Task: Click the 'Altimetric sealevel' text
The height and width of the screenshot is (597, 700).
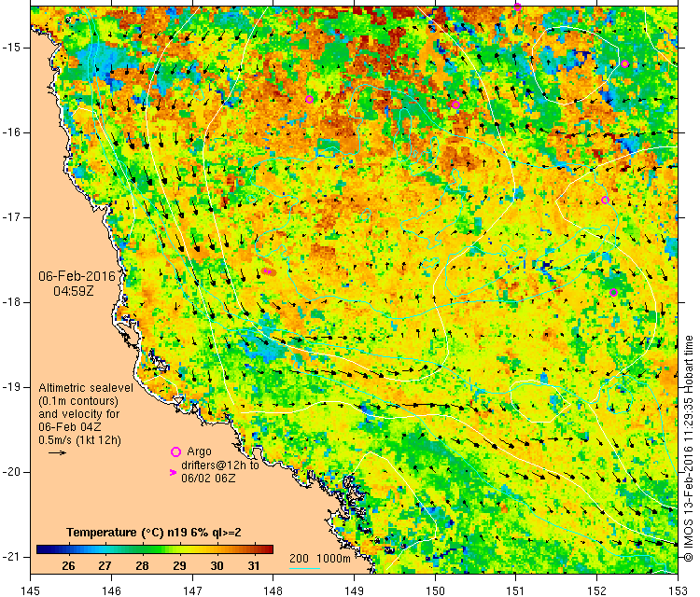Action: pyautogui.click(x=86, y=388)
